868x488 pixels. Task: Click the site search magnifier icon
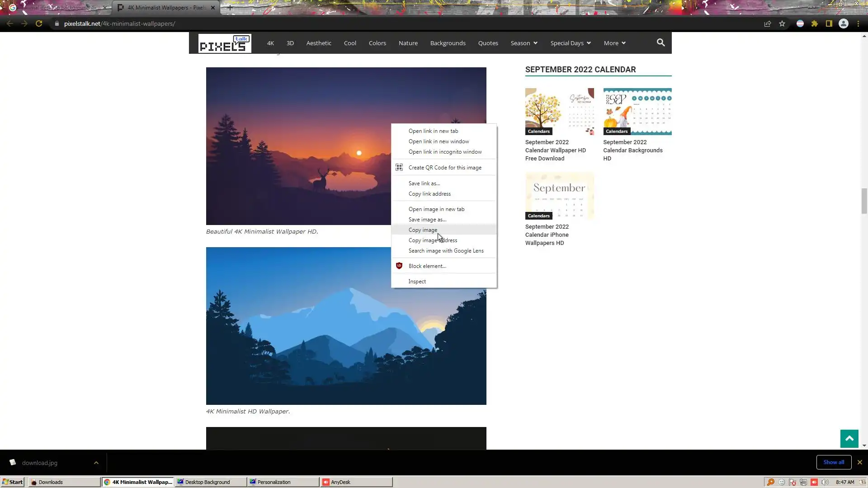point(660,42)
